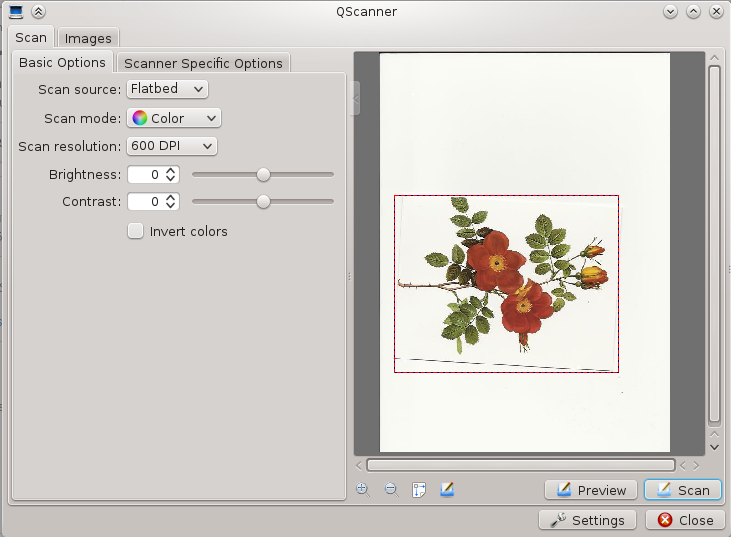Switch to the Images tab
Screen dimensions: 731x537
click(x=88, y=38)
